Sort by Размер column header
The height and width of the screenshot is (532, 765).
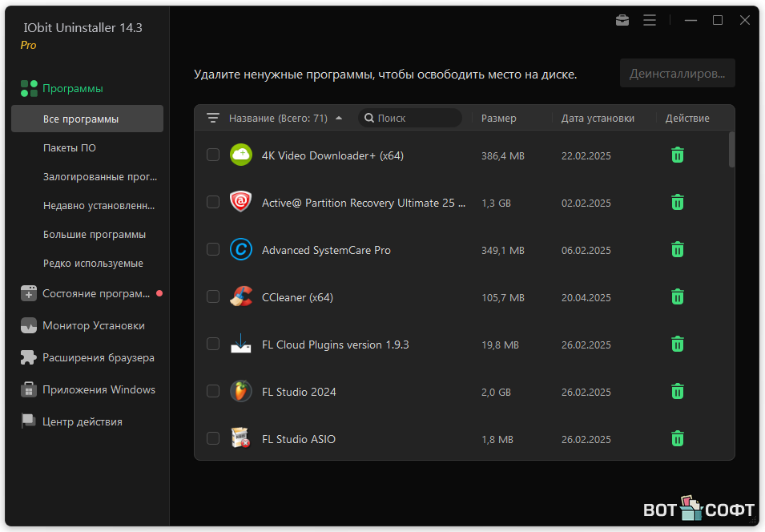point(498,118)
